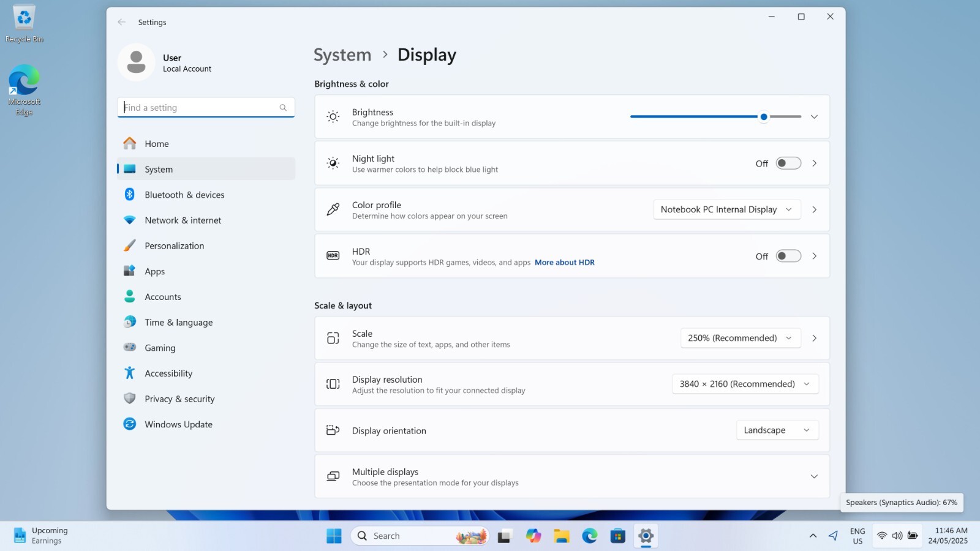Click the battery icon in the tray

pos(913,536)
